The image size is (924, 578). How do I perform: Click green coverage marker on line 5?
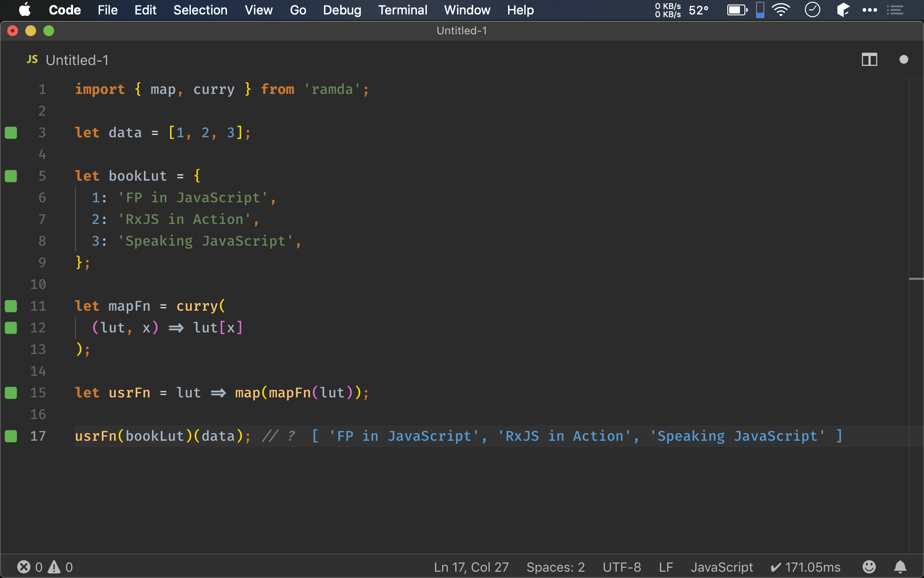[x=11, y=176]
